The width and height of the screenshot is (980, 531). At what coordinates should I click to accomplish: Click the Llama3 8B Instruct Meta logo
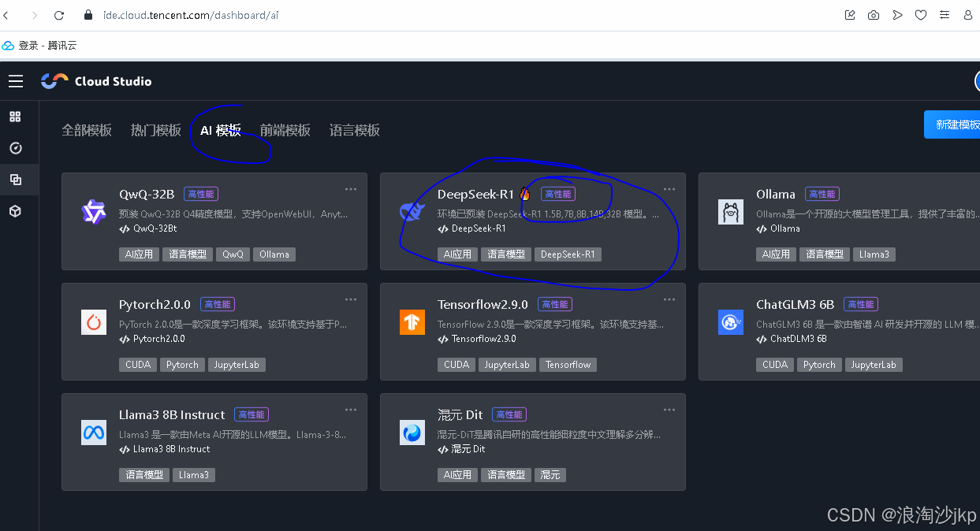point(94,433)
